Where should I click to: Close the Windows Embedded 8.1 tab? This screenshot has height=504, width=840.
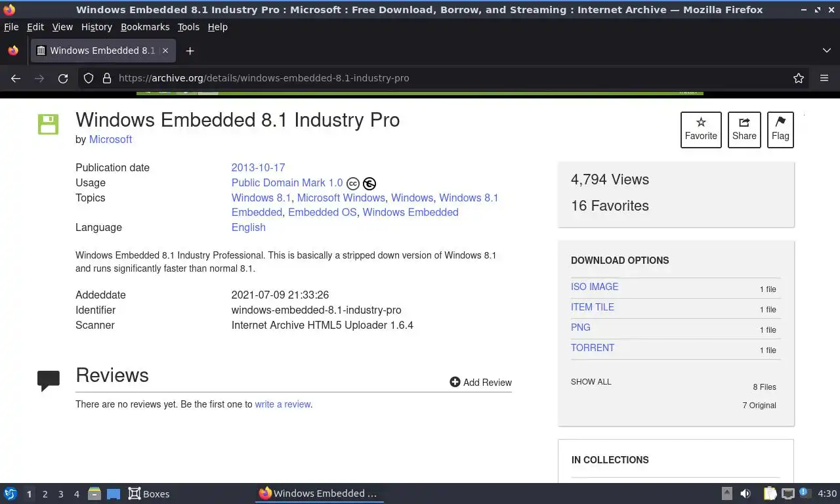[x=165, y=51]
